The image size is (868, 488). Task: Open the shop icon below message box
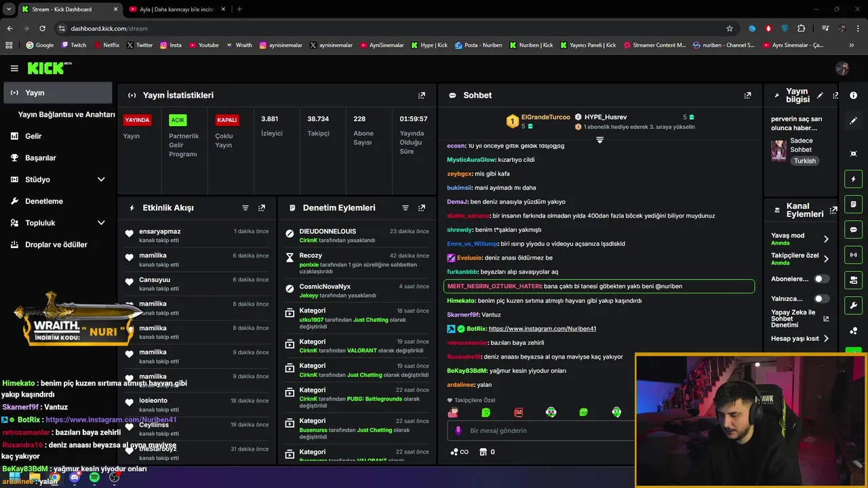click(484, 452)
